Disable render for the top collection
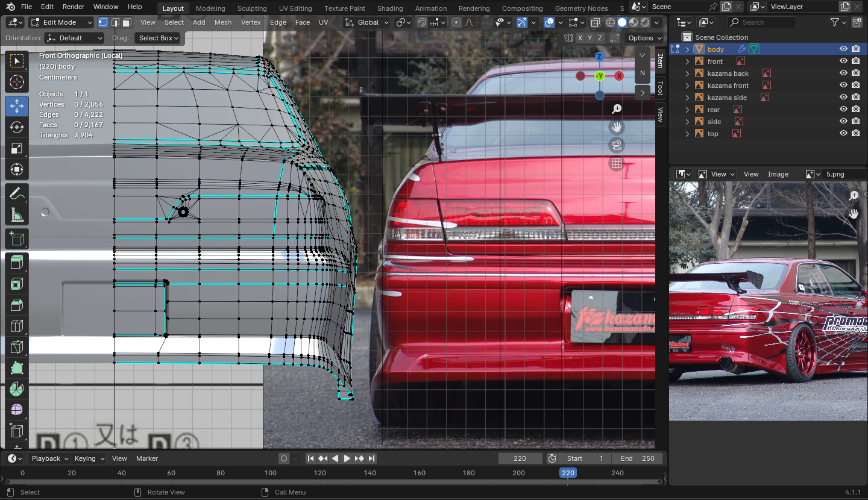Image resolution: width=868 pixels, height=500 pixels. pyautogui.click(x=855, y=134)
